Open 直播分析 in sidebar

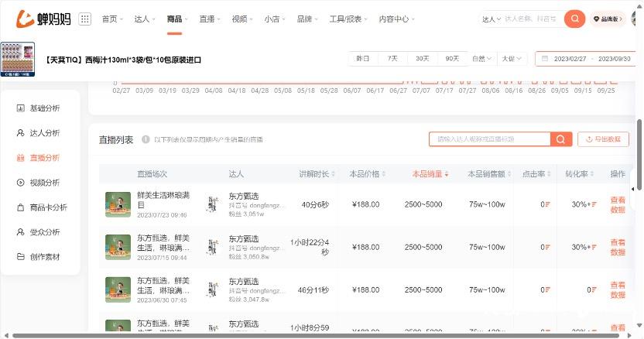click(x=38, y=157)
